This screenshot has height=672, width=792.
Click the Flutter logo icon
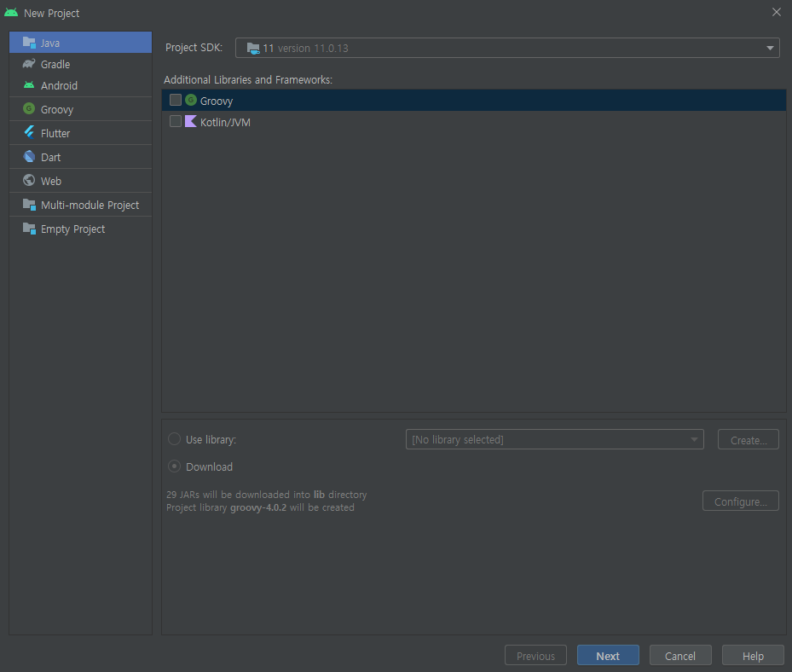29,132
